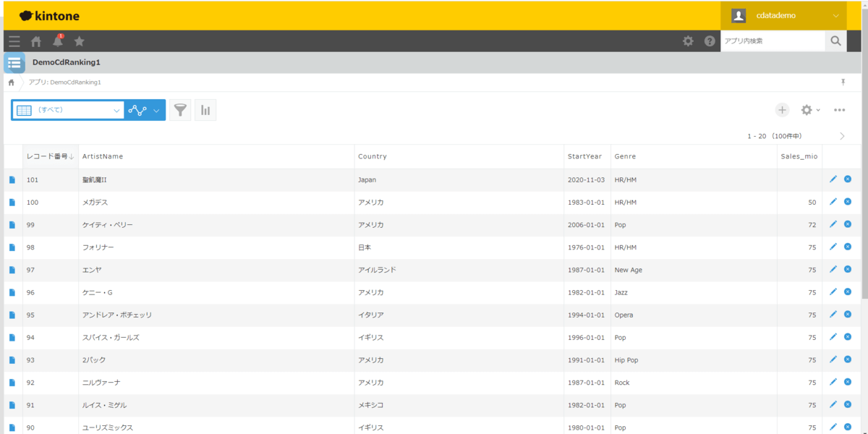
Task: Click the pin icon at the breadcrumb right
Action: point(843,82)
